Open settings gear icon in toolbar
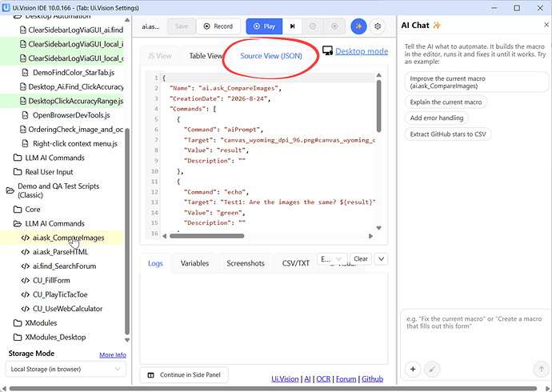The width and height of the screenshot is (552, 392). (x=378, y=26)
